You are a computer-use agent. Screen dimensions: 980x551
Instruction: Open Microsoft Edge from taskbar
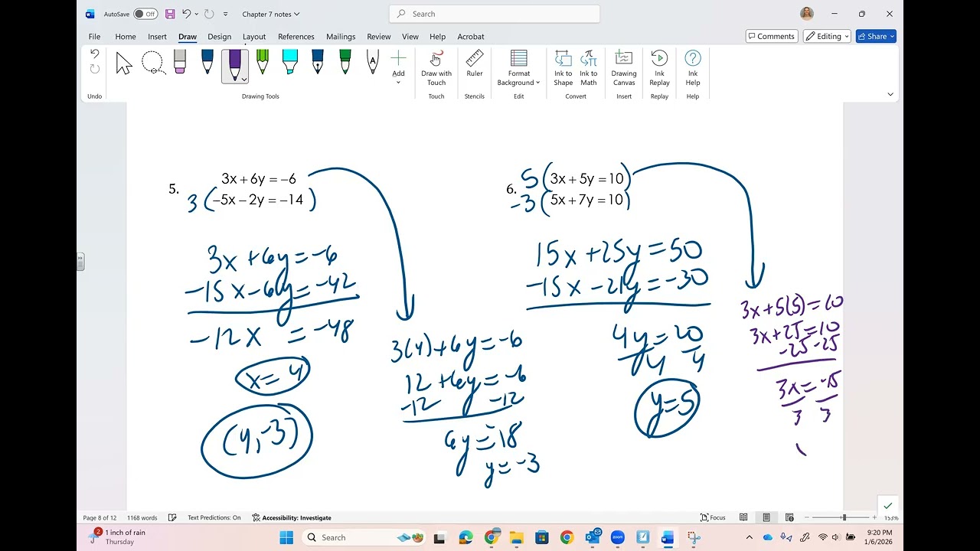(466, 537)
